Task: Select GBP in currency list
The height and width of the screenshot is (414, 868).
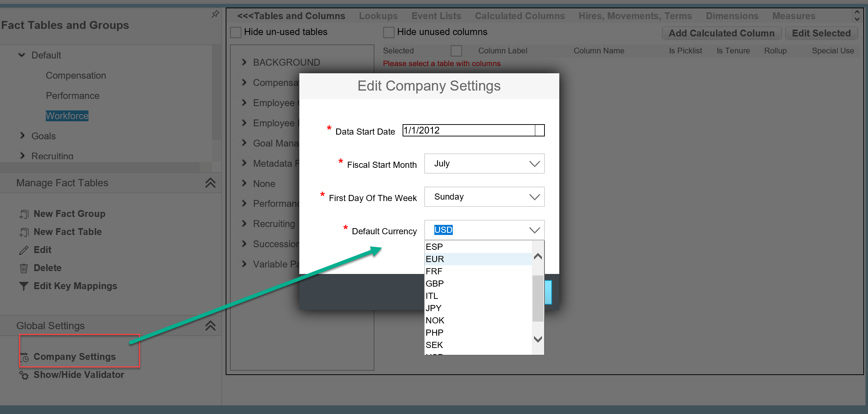Action: (x=478, y=284)
